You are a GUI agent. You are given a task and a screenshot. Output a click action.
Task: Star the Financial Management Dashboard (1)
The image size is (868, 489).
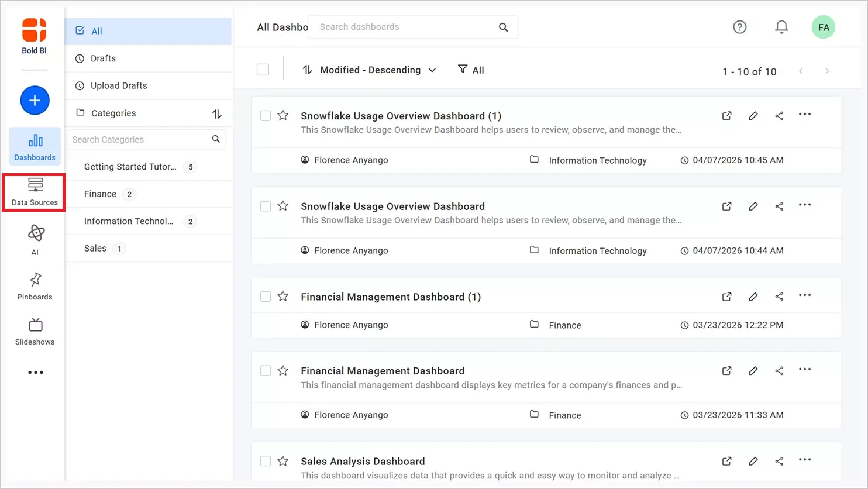point(283,296)
